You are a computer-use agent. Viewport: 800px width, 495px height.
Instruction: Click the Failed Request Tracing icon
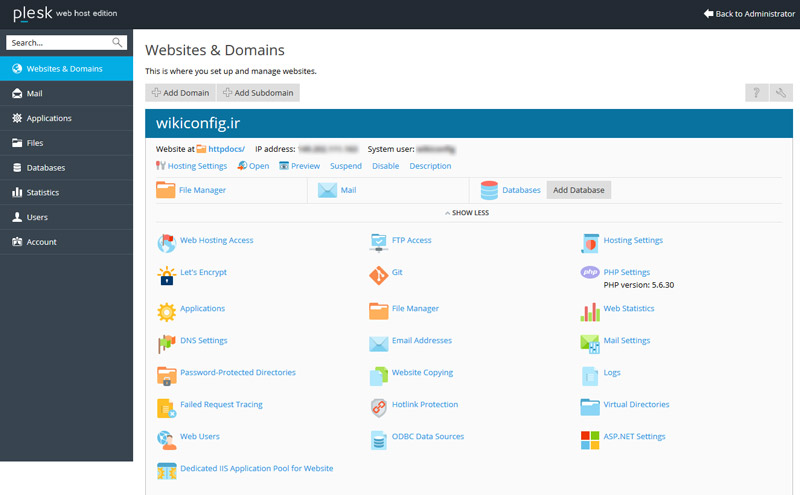(x=166, y=408)
